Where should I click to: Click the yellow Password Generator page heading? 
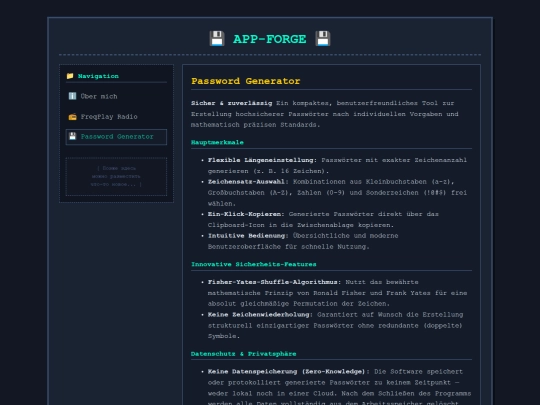coord(246,81)
